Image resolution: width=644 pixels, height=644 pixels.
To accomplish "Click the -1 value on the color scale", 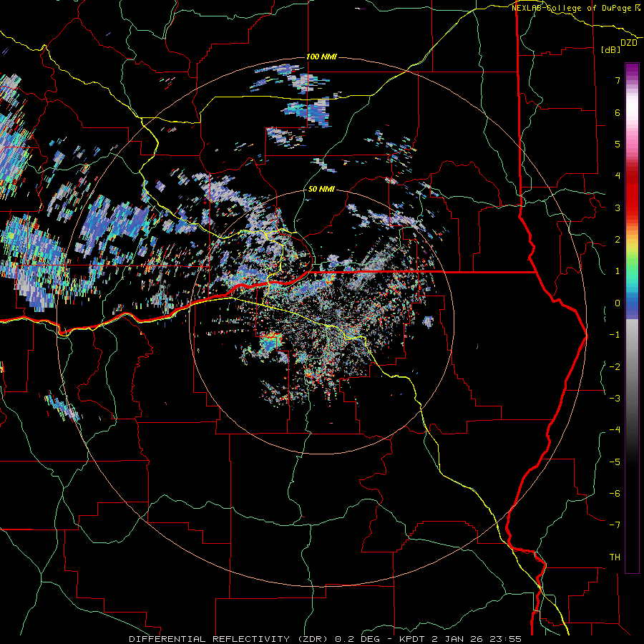I will (615, 335).
